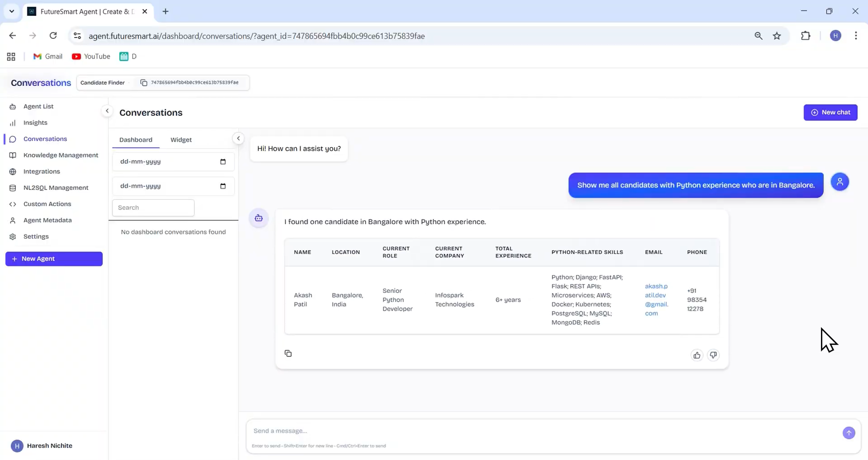Open tab search dropdown arrow

click(12, 11)
